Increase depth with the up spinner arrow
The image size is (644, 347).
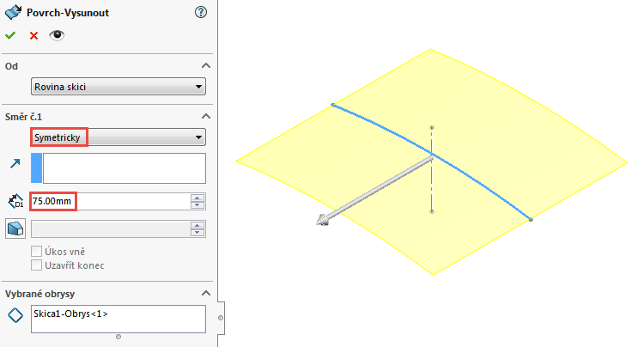197,198
